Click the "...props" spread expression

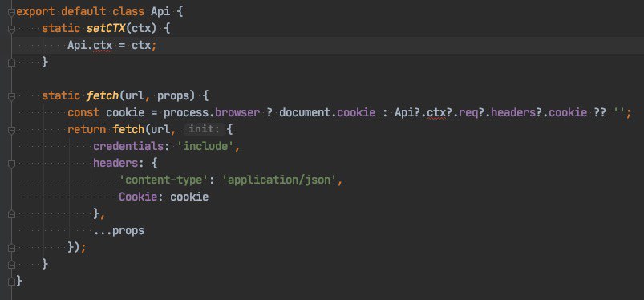119,231
